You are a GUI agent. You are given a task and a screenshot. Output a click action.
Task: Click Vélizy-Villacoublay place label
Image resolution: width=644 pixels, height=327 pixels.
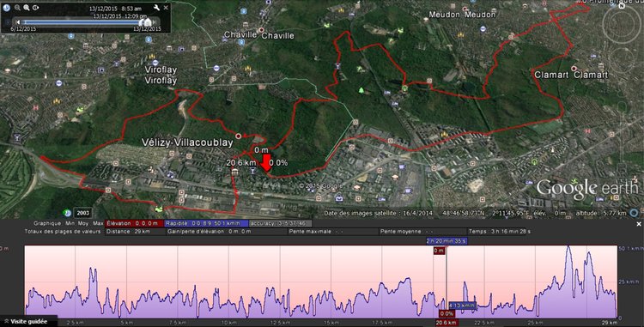(187, 142)
